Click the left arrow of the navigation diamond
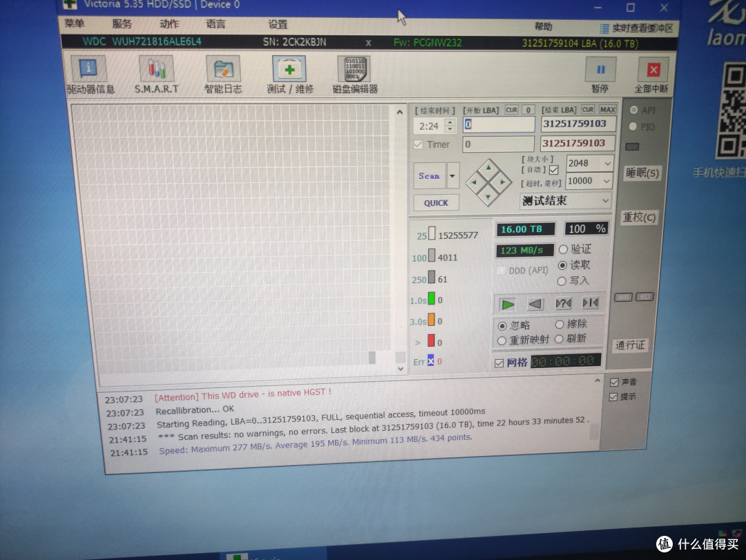Image resolution: width=746 pixels, height=560 pixels. pyautogui.click(x=475, y=182)
